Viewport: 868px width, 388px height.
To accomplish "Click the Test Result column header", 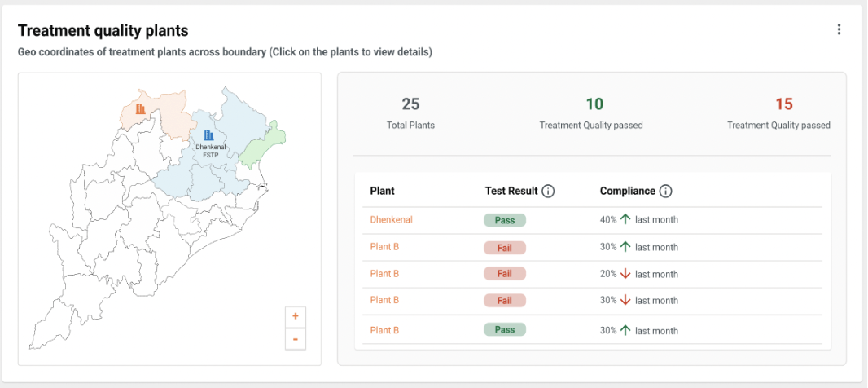I will (511, 191).
